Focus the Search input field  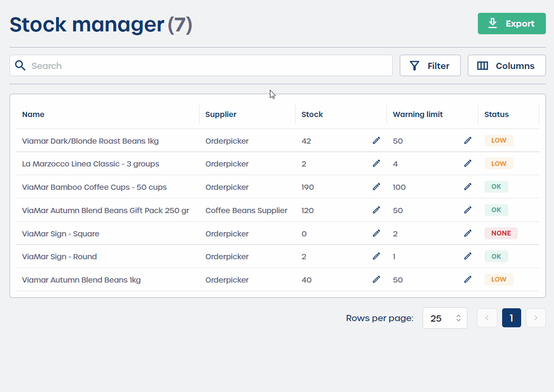point(201,65)
